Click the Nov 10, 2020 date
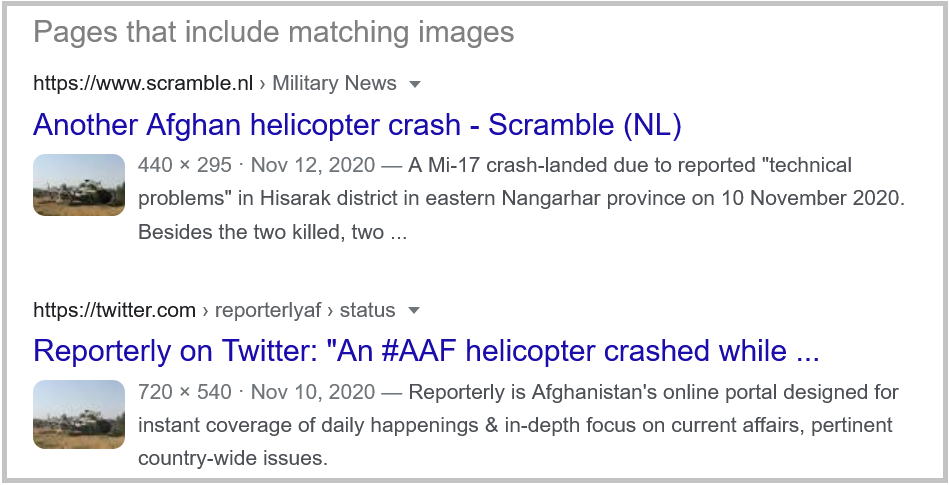 point(313,392)
